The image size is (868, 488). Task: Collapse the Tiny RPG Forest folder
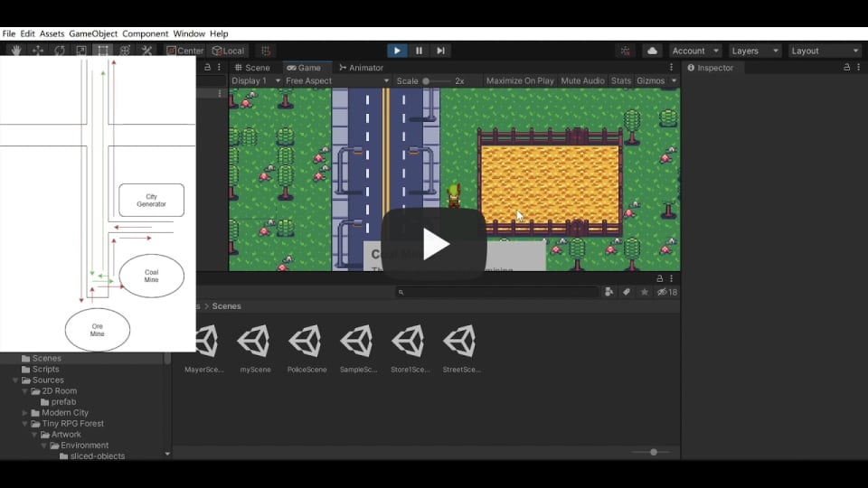click(x=25, y=424)
